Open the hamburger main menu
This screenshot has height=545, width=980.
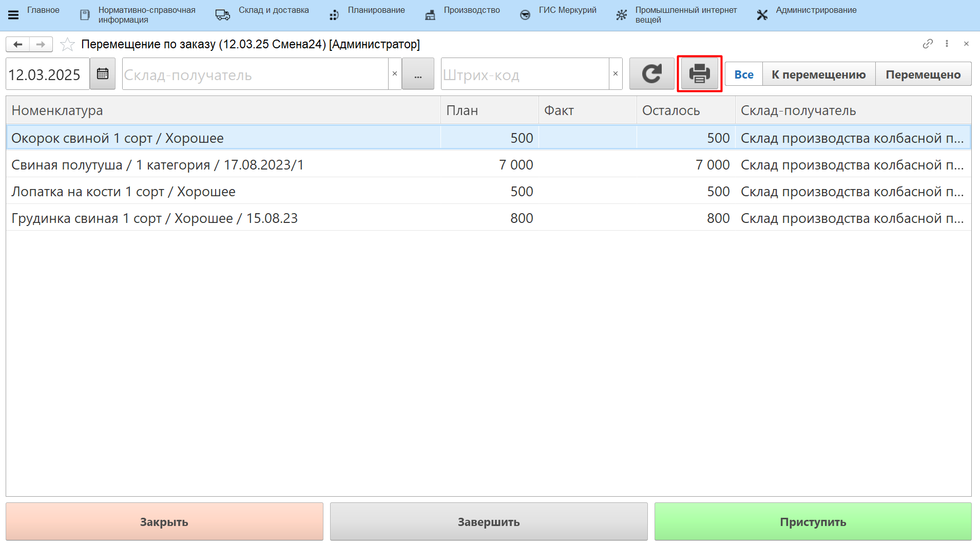[x=13, y=15]
